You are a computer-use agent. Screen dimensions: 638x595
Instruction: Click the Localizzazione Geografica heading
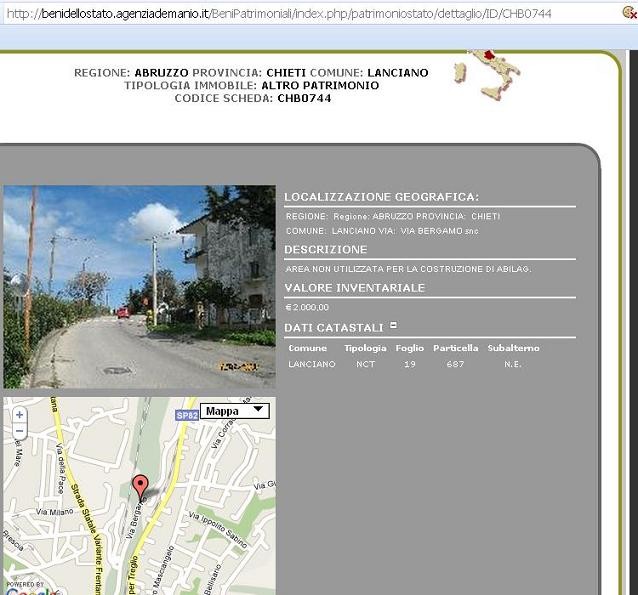pos(381,197)
